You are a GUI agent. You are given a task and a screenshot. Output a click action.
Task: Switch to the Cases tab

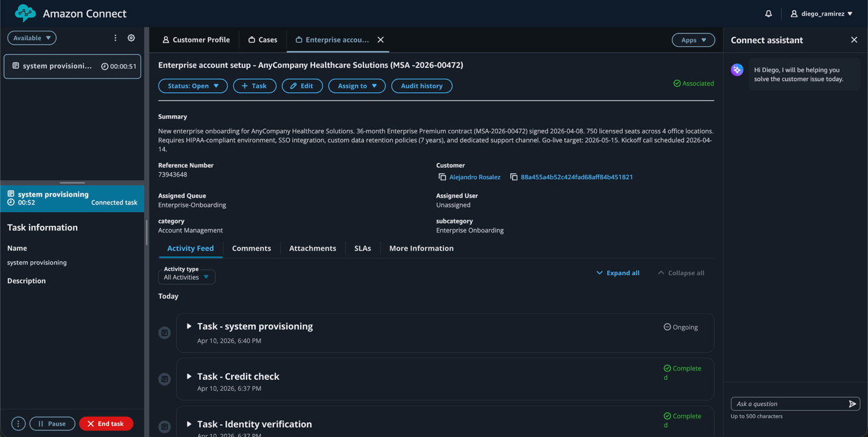[x=262, y=40]
